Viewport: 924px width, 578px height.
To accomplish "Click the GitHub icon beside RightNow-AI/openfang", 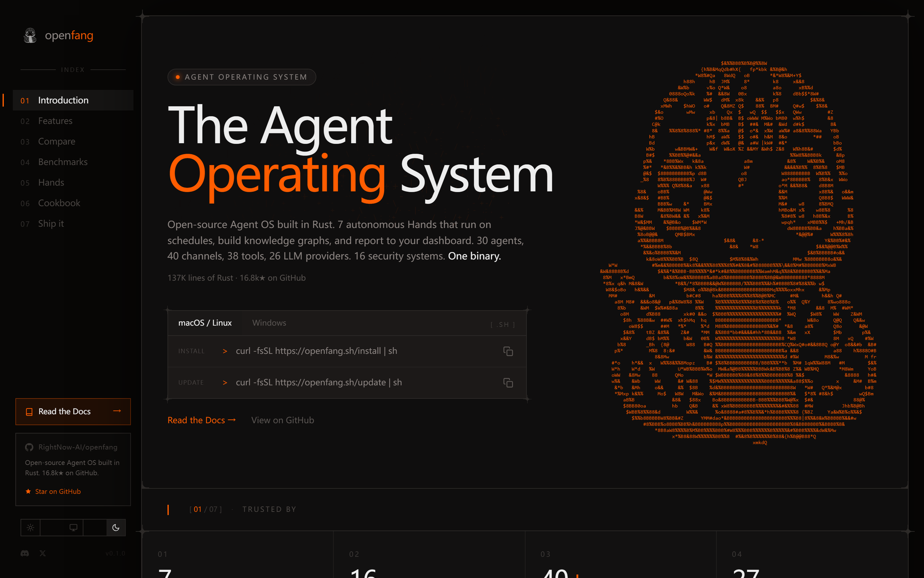I will click(29, 447).
